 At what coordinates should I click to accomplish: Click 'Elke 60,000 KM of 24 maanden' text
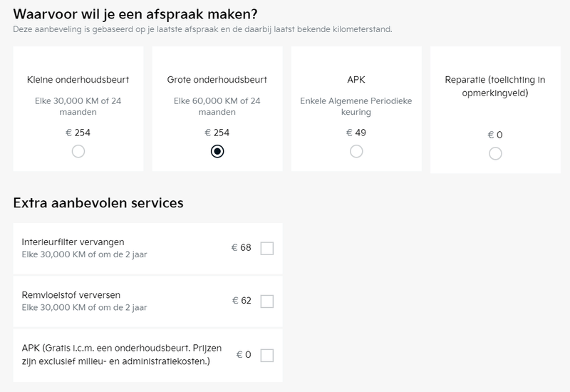(217, 106)
